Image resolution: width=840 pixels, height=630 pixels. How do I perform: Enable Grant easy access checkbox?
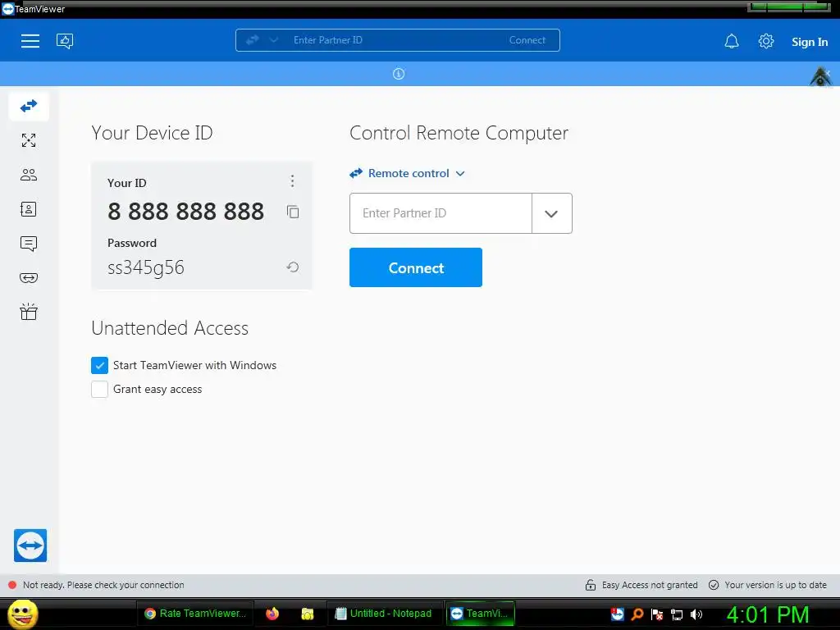(99, 390)
